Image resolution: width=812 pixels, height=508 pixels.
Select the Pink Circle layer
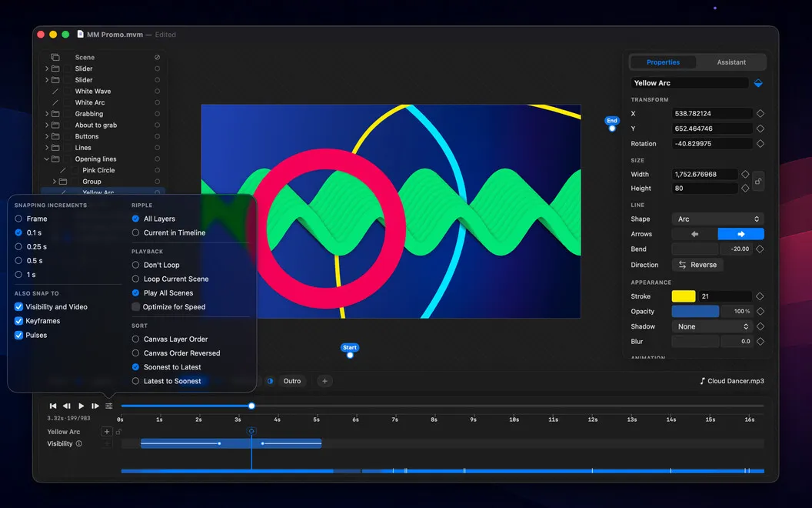point(98,171)
